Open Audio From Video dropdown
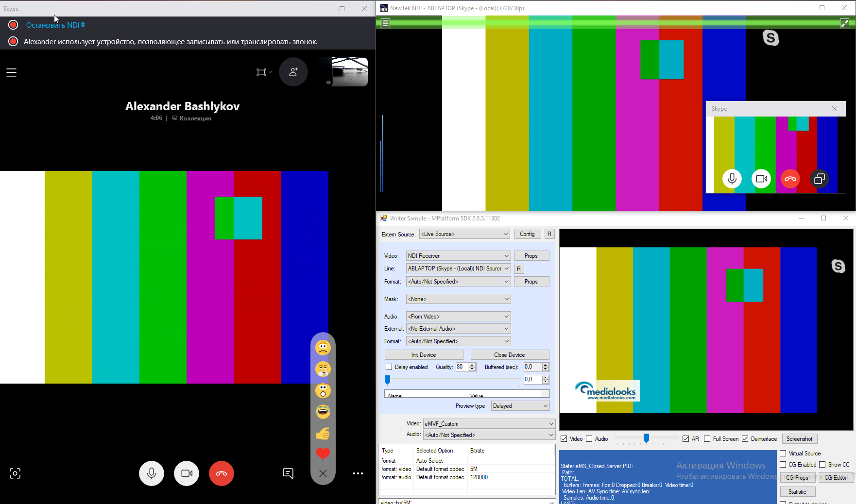The width and height of the screenshot is (856, 504). point(458,317)
